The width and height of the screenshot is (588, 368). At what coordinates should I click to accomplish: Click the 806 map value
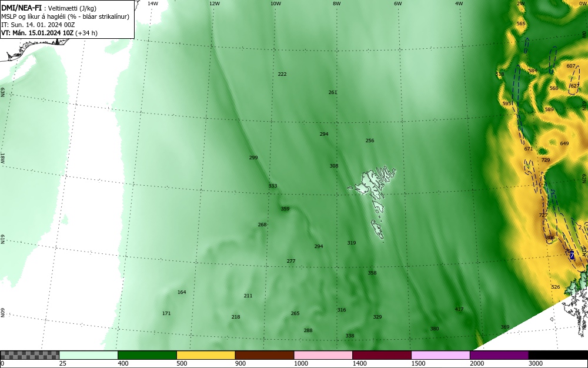pos(550,238)
